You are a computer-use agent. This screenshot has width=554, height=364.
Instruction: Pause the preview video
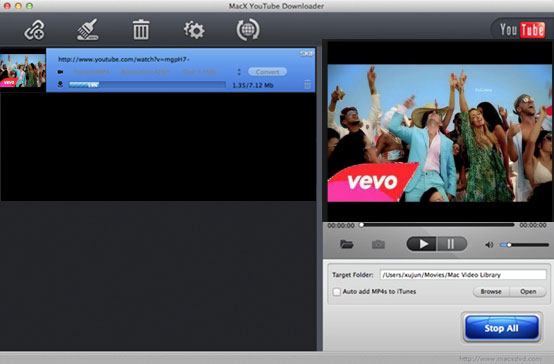[452, 244]
